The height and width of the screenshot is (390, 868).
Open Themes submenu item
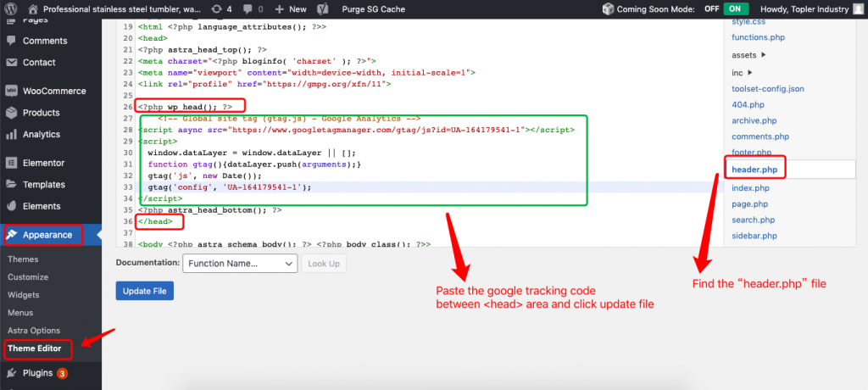[x=23, y=259]
